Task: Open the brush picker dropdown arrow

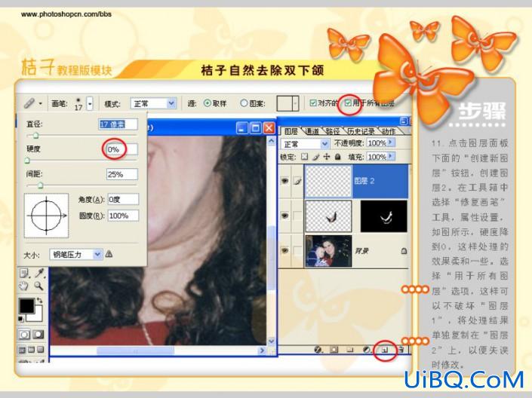Action: point(90,103)
